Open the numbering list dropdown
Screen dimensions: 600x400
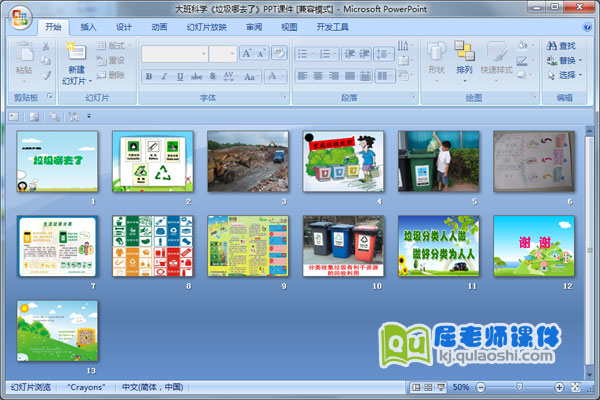point(335,54)
